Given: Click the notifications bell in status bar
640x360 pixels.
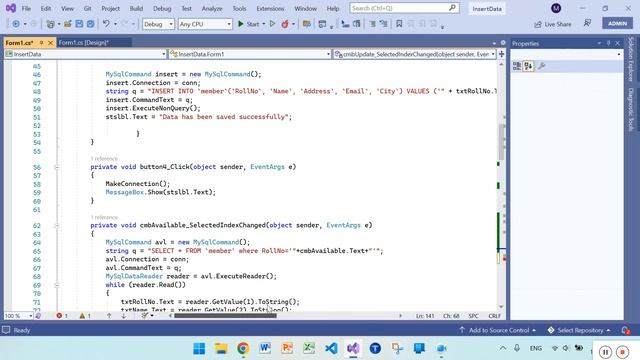Looking at the screenshot, I should click(625, 330).
